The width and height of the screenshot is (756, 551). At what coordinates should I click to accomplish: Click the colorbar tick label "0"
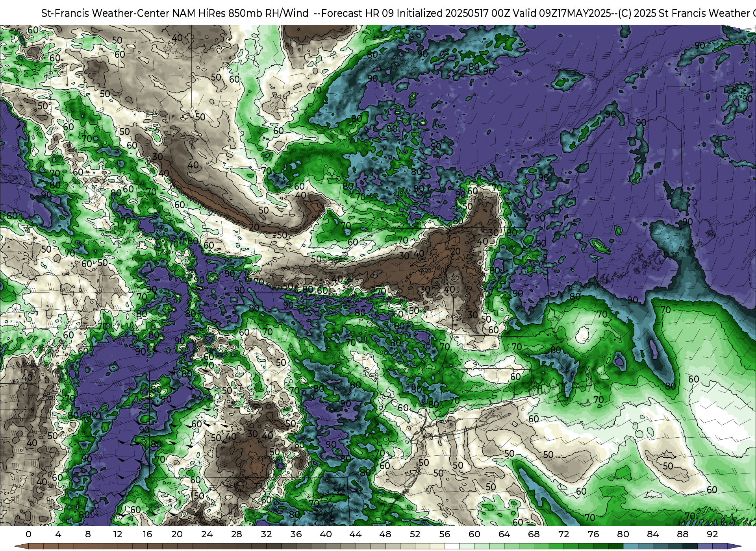28,534
